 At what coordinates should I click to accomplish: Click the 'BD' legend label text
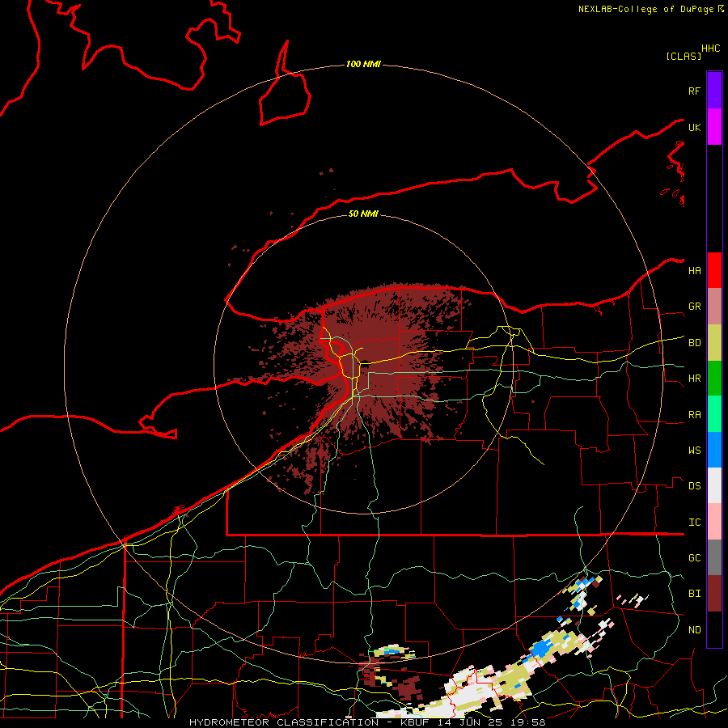click(x=695, y=343)
